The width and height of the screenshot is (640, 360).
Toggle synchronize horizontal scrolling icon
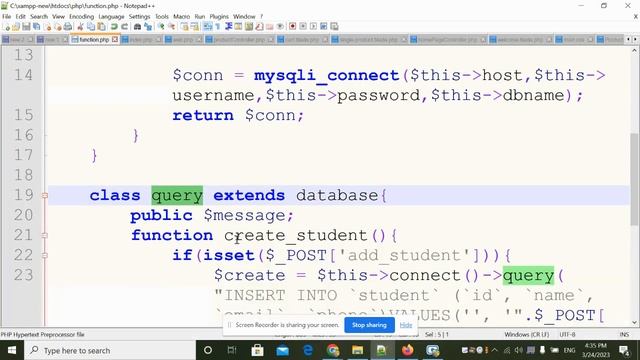195,27
